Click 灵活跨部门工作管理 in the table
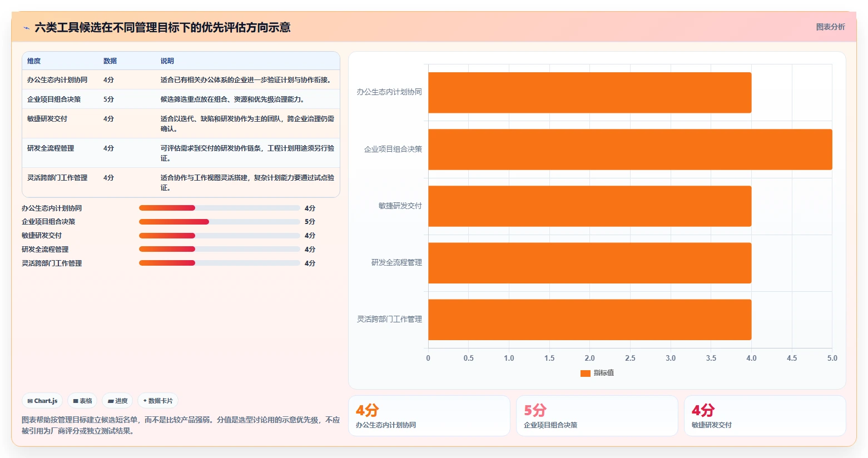This screenshot has width=868, height=458. coord(57,178)
